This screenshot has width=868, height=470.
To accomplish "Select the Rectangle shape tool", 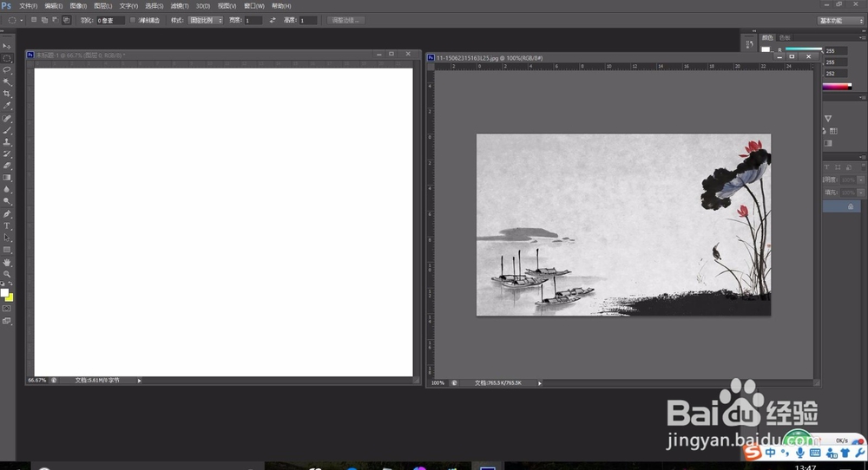I will tap(7, 250).
